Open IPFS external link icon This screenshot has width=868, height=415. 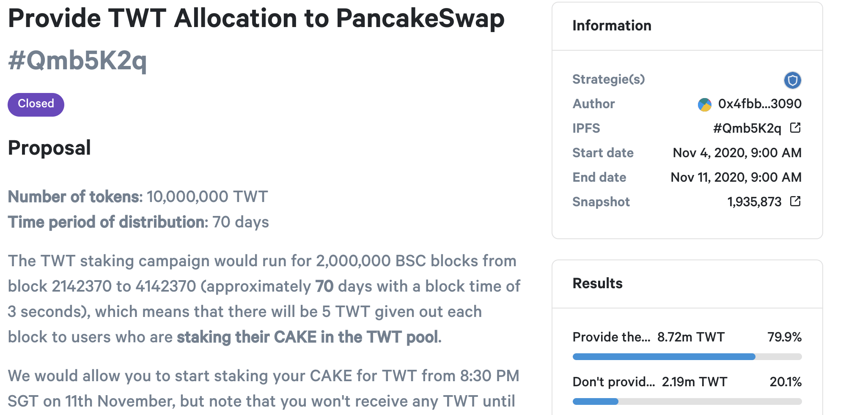[x=795, y=128]
